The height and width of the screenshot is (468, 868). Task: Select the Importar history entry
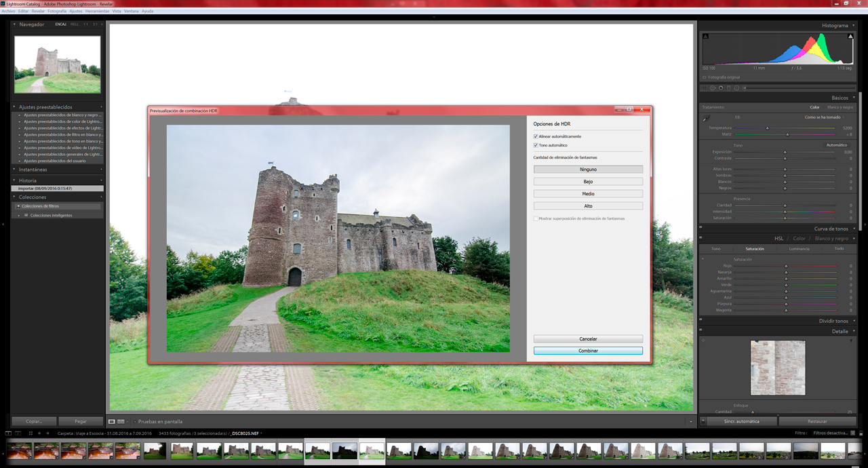pos(57,189)
